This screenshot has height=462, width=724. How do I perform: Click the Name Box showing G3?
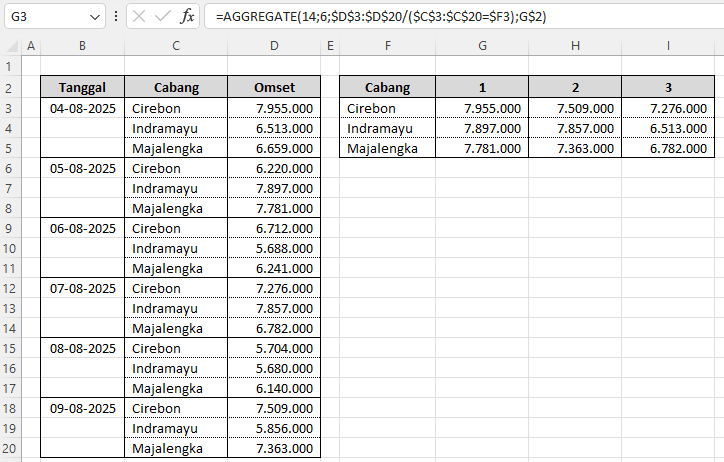coord(54,17)
